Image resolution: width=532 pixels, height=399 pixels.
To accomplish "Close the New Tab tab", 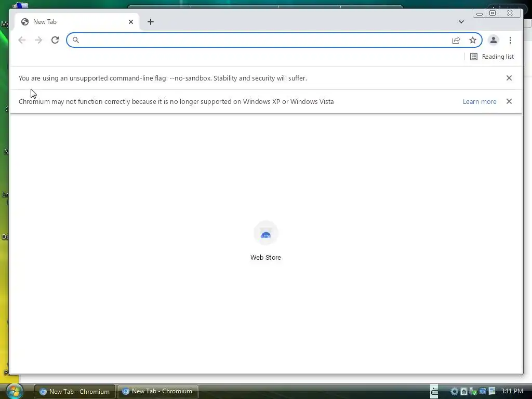I will [131, 22].
